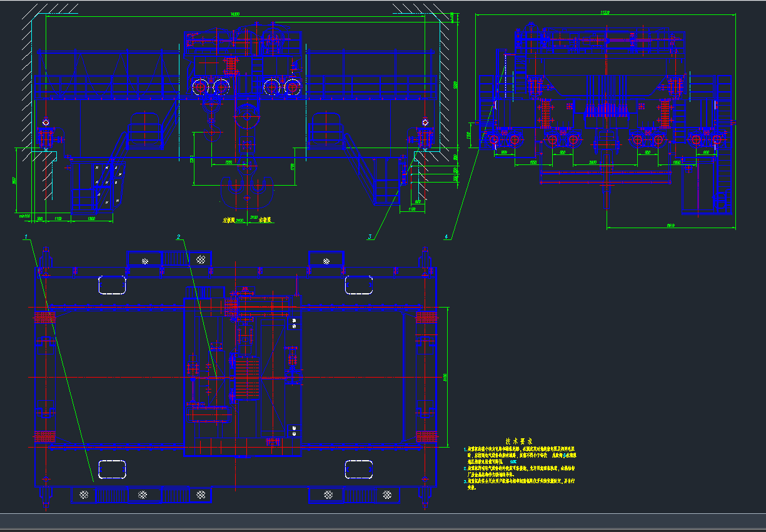The height and width of the screenshot is (532, 766).
Task: Select callout number 4 label
Action: (446, 237)
